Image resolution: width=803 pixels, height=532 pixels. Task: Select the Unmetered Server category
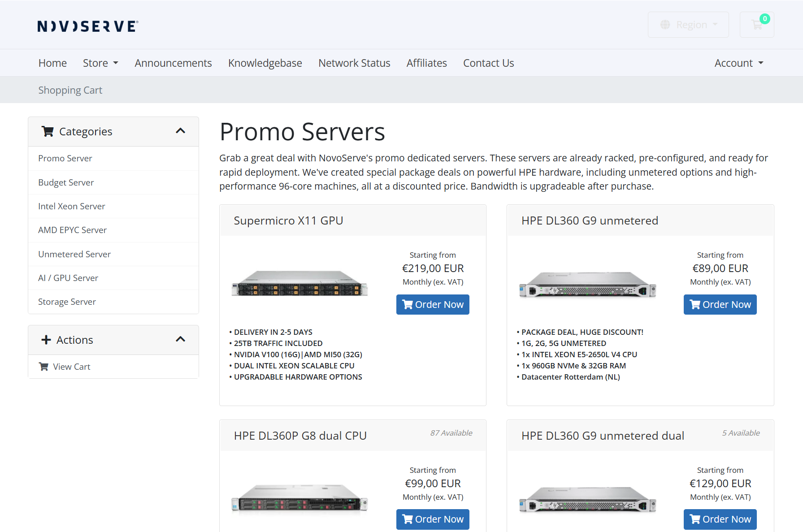(113, 254)
